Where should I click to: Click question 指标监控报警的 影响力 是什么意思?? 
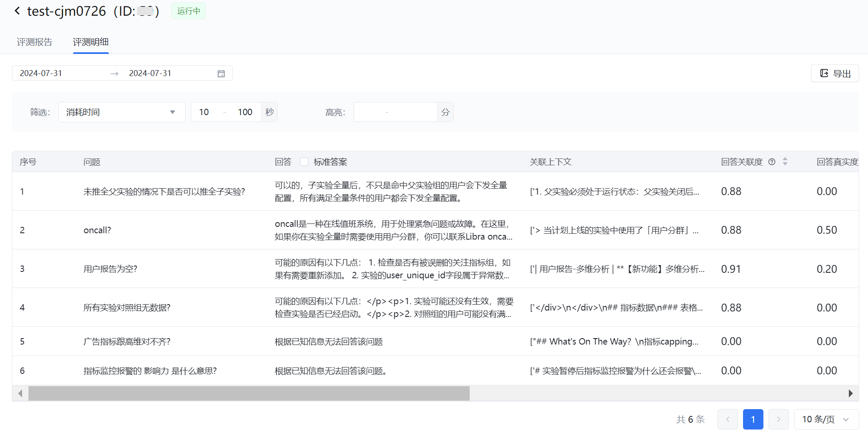tap(150, 371)
